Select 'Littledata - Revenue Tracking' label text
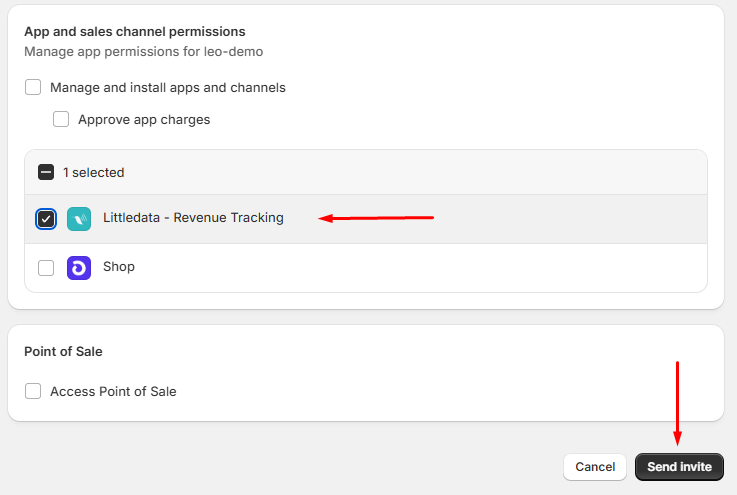 [x=193, y=218]
